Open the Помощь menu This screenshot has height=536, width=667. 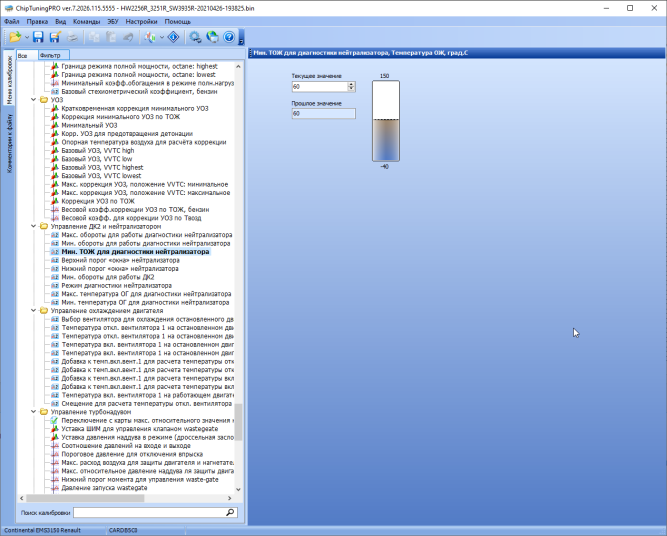pos(177,21)
